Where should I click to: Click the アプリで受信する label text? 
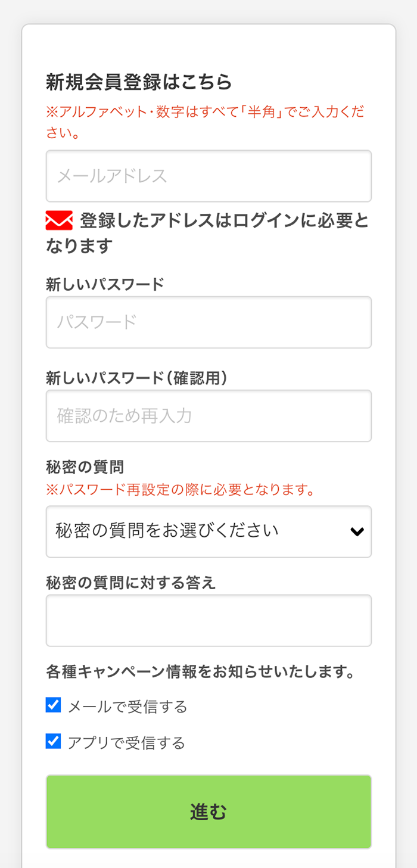126,743
